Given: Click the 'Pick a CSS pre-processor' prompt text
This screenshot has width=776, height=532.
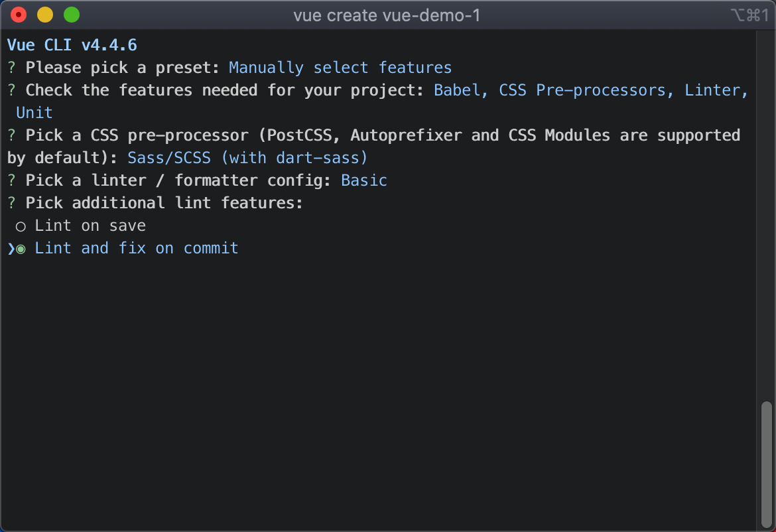Looking at the screenshot, I should (x=137, y=135).
